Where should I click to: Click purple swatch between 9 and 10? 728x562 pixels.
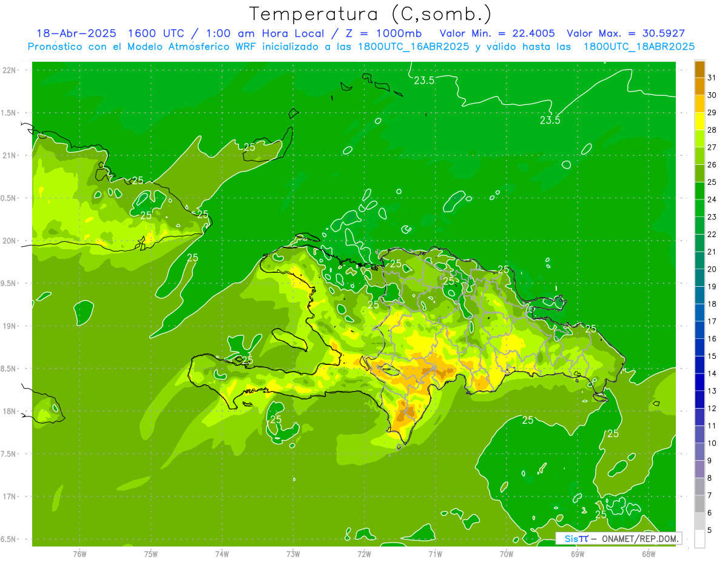tap(699, 452)
